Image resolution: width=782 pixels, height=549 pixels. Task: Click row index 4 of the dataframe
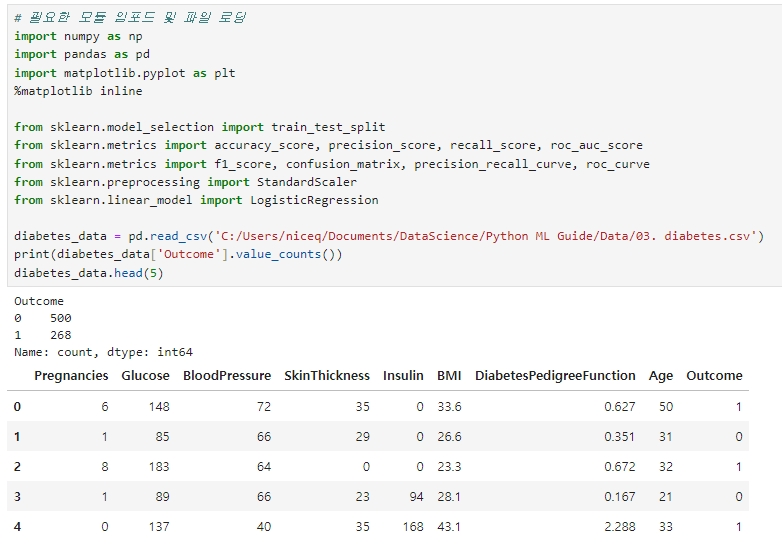pyautogui.click(x=17, y=527)
